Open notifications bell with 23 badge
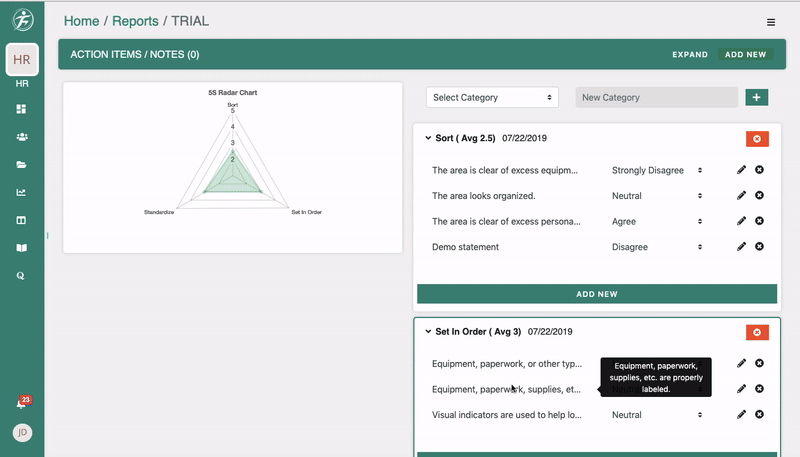The height and width of the screenshot is (457, 800). [x=21, y=404]
